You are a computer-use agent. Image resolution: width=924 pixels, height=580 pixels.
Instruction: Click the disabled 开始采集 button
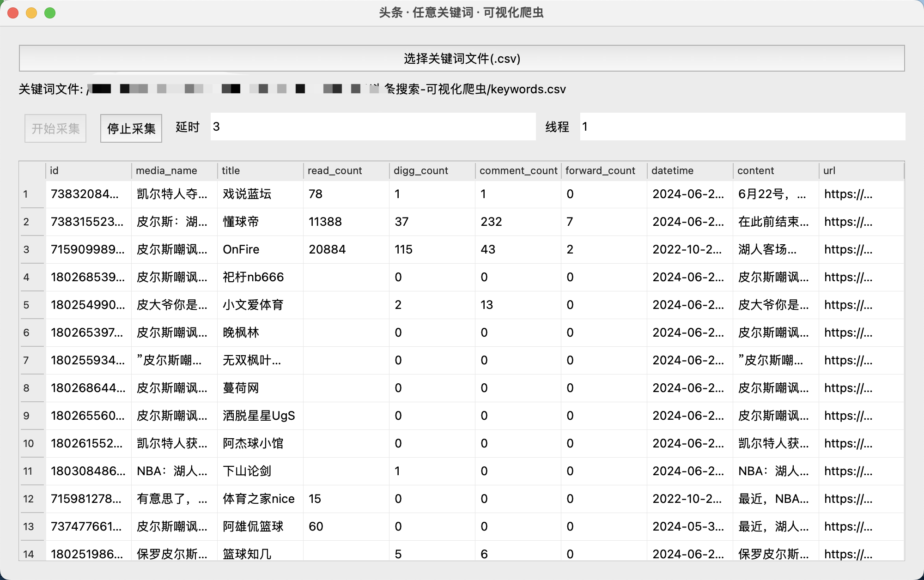55,128
